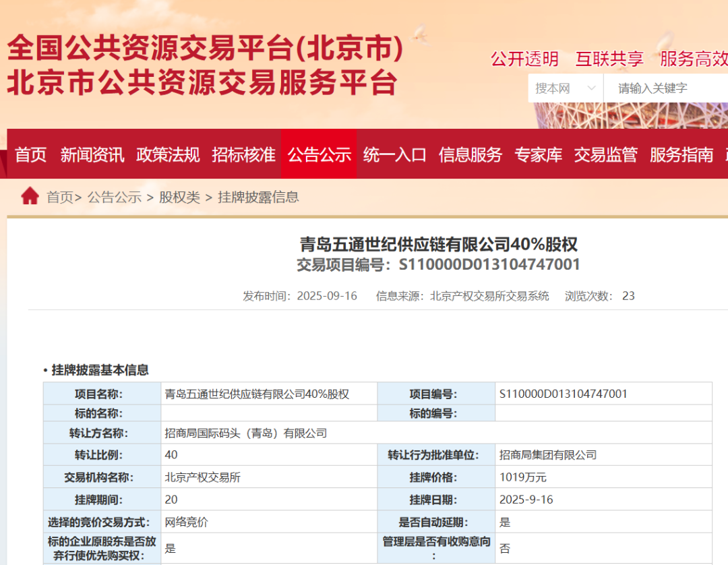Open the 新闻资讯 navigation tab
Screen dimensions: 728x565
point(92,154)
